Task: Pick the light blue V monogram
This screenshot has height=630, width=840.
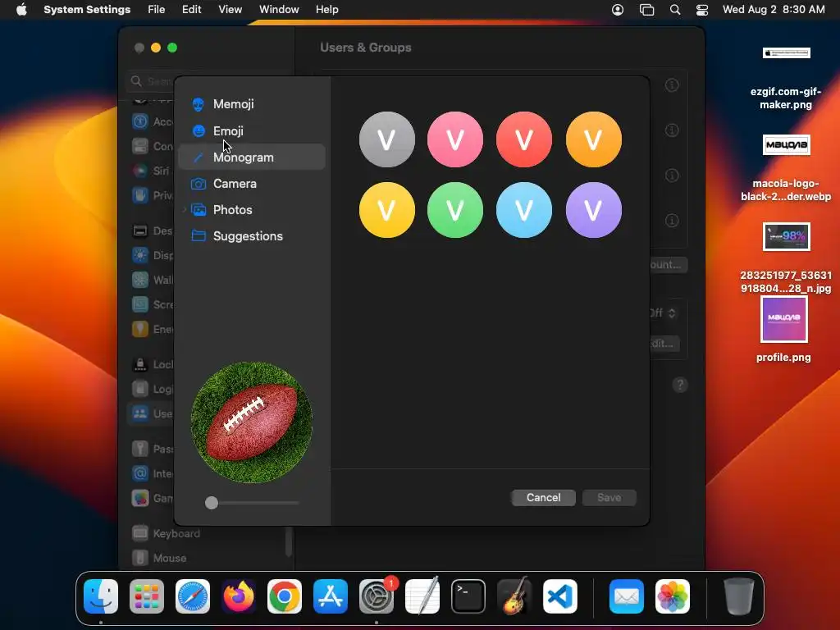Action: (x=524, y=210)
